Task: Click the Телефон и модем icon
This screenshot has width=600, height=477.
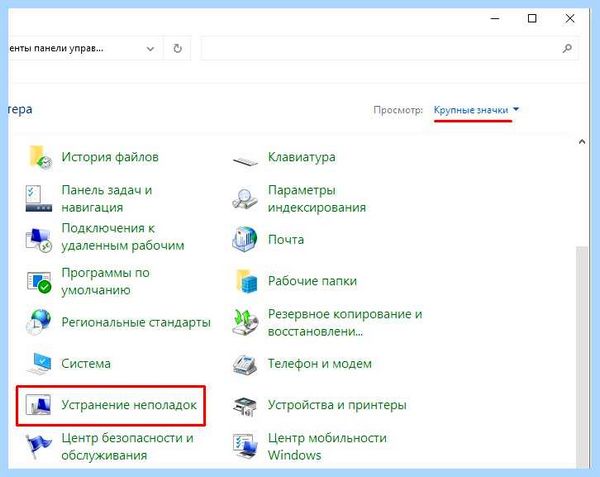Action: [245, 365]
